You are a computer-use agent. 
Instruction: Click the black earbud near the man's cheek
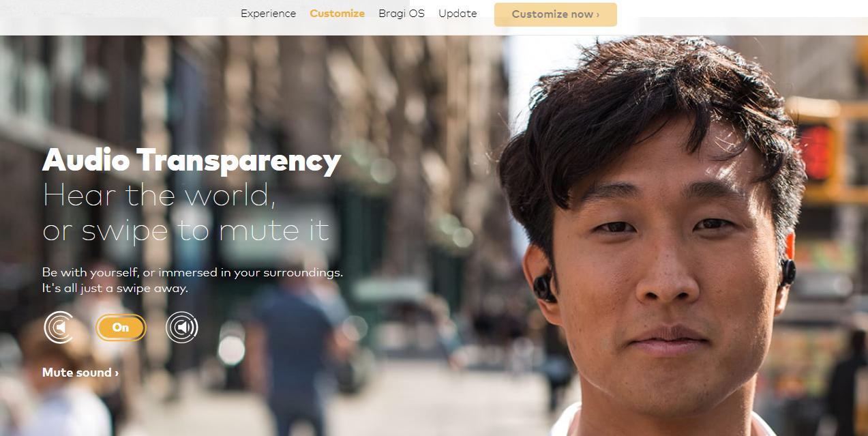coord(545,287)
